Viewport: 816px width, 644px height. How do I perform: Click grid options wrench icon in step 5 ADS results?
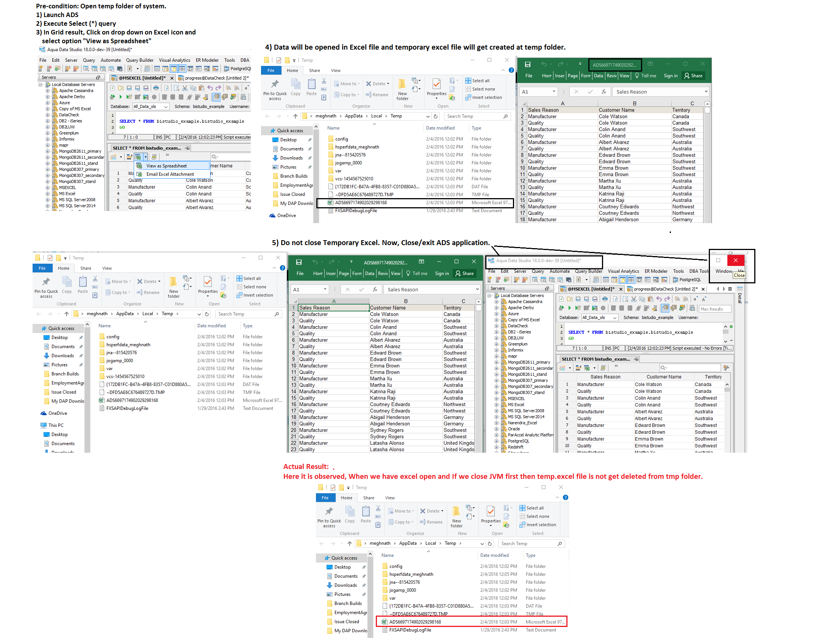point(726,367)
